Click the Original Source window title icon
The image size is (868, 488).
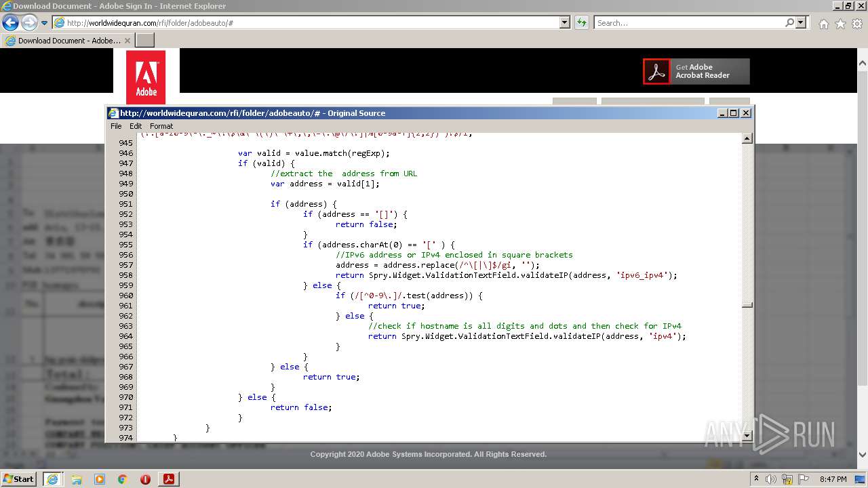113,113
